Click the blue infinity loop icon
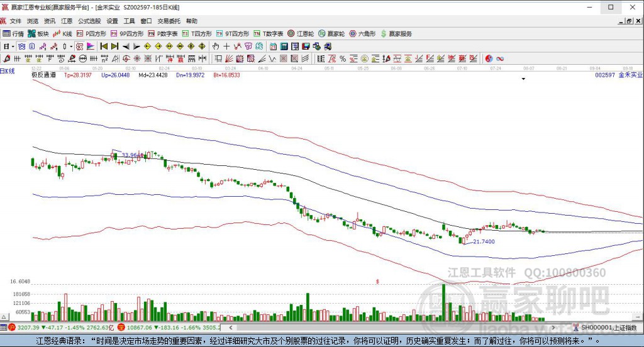Screen dimensions: 644x347 pos(500,58)
